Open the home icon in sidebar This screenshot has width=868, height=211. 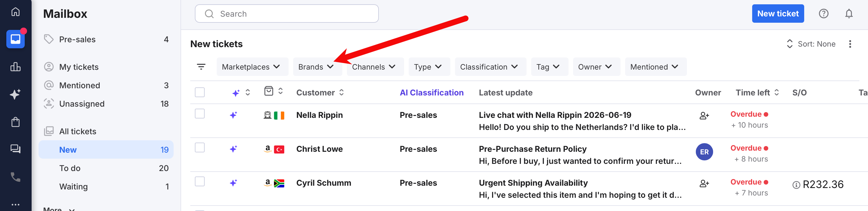pos(16,12)
